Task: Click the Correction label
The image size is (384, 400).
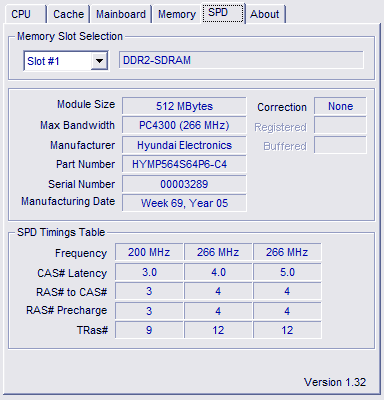Action: pos(282,107)
